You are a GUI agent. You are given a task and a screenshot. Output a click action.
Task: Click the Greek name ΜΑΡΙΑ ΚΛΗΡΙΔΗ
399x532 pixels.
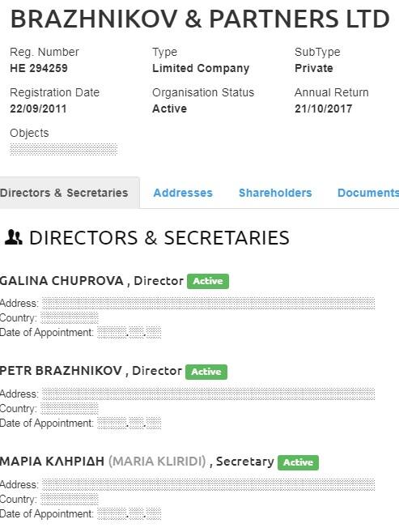[x=53, y=462]
